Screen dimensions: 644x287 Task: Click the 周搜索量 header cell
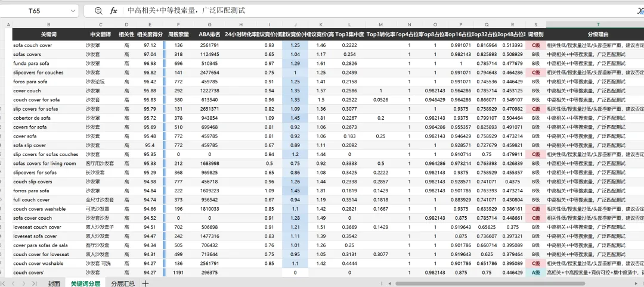(178, 35)
